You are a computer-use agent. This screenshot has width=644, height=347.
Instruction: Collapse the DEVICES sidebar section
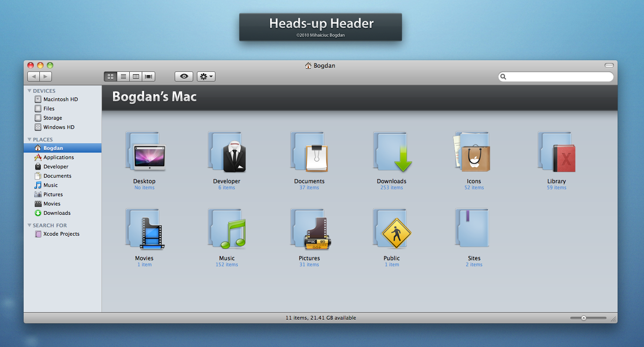pyautogui.click(x=30, y=91)
